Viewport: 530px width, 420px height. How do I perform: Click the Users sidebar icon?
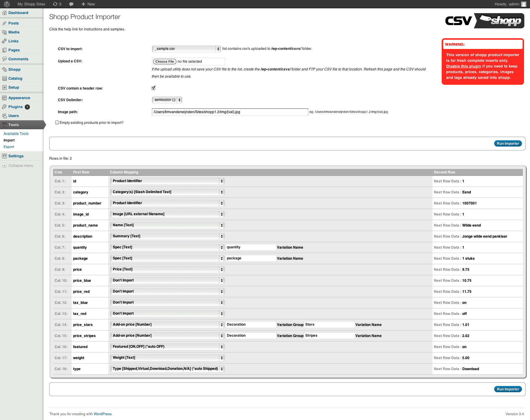[4, 116]
